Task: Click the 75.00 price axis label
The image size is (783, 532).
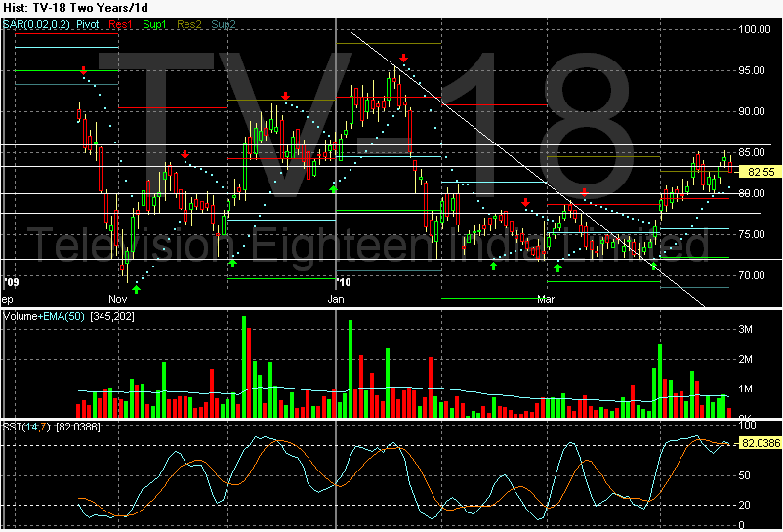Action: tap(752, 234)
